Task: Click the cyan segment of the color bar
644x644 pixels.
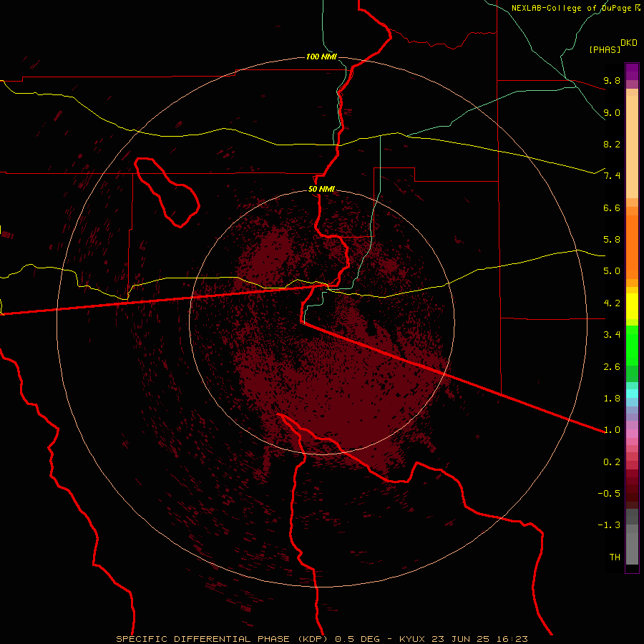Action: 632,394
